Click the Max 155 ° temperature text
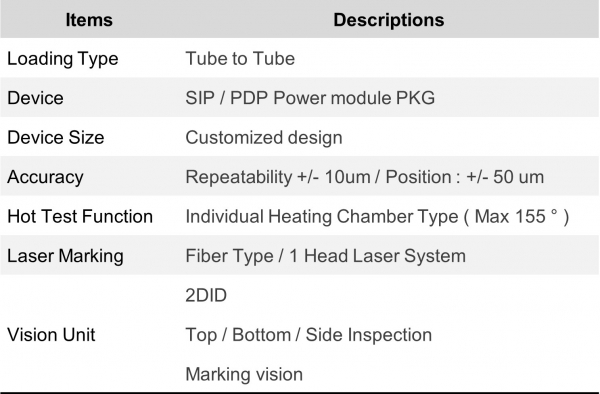The height and width of the screenshot is (394, 600). pos(516,217)
